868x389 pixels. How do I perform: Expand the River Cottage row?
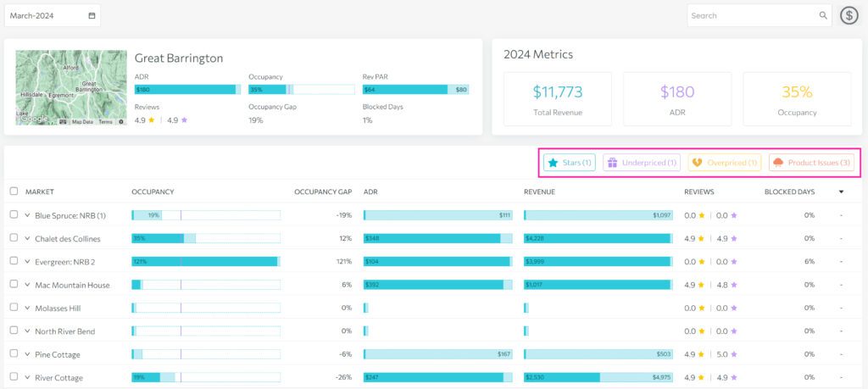point(27,377)
